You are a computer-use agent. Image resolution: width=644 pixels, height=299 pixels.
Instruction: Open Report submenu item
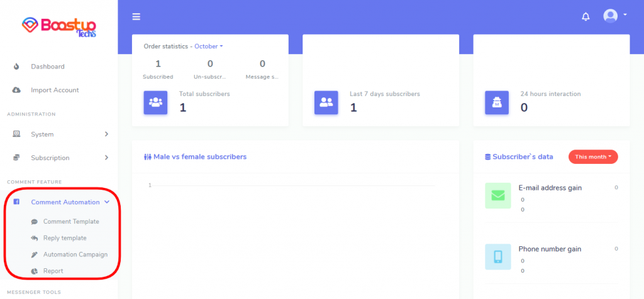click(x=53, y=271)
